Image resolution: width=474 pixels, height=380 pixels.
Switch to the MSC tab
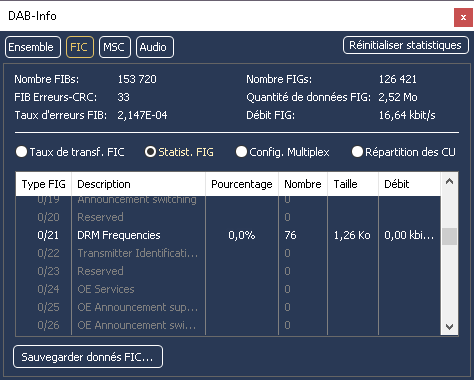tap(115, 47)
